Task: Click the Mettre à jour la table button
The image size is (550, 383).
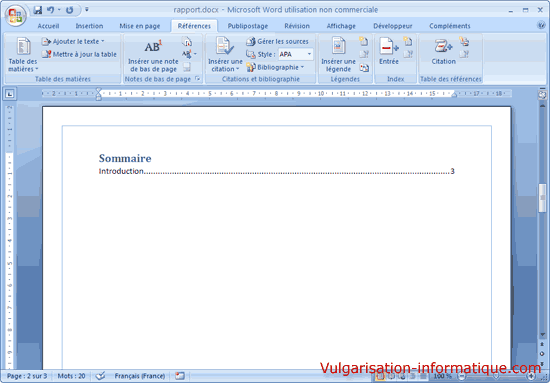Action: tap(79, 54)
